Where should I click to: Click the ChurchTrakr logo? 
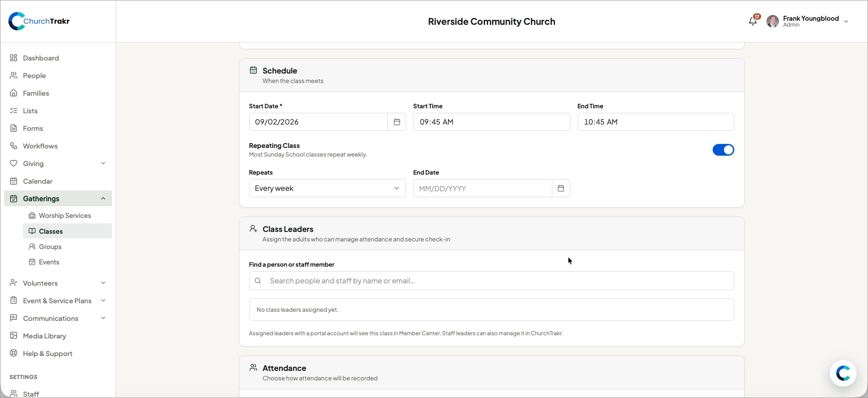click(x=39, y=21)
